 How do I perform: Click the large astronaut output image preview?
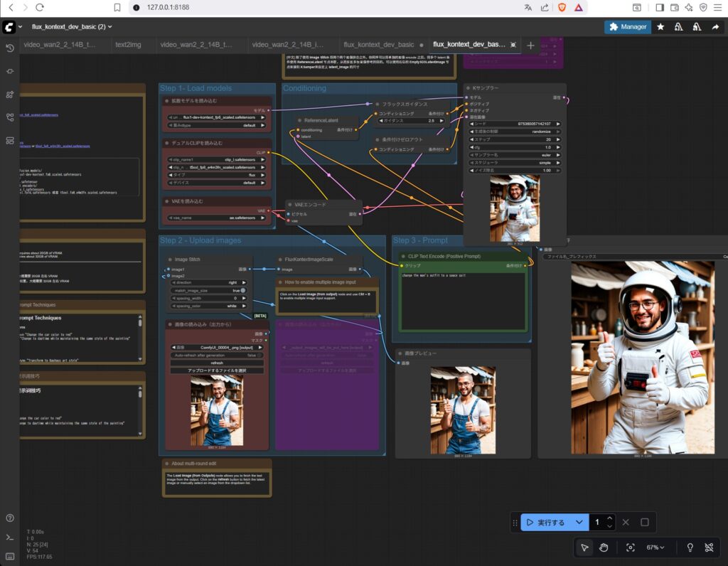pos(642,357)
